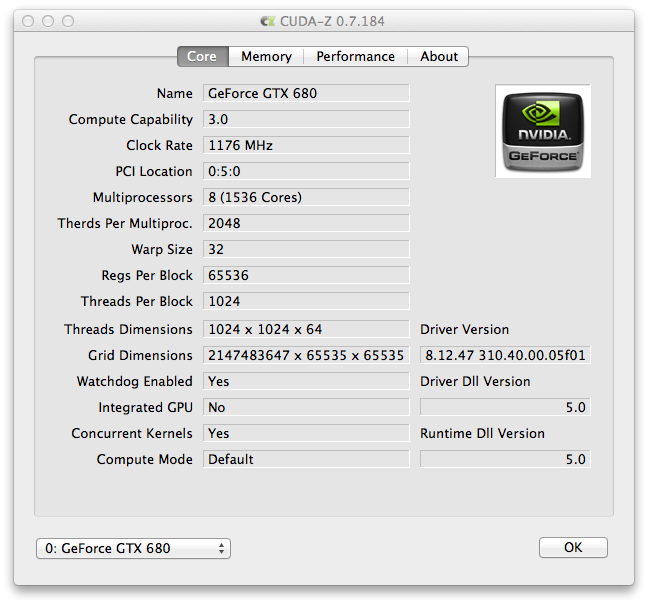This screenshot has width=648, height=605.
Task: Click the Concurrent Kernels value Yes
Action: 306,433
